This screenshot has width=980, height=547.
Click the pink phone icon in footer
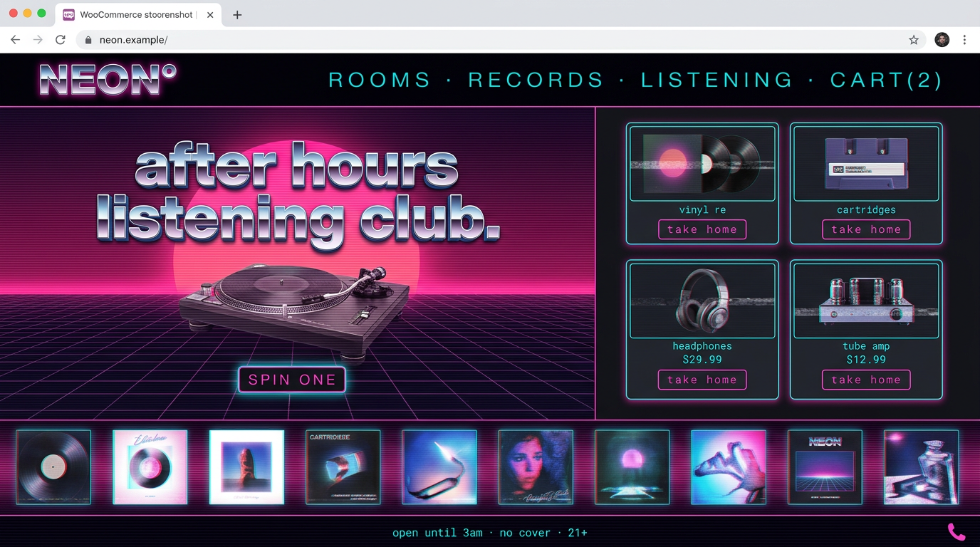pos(956,532)
